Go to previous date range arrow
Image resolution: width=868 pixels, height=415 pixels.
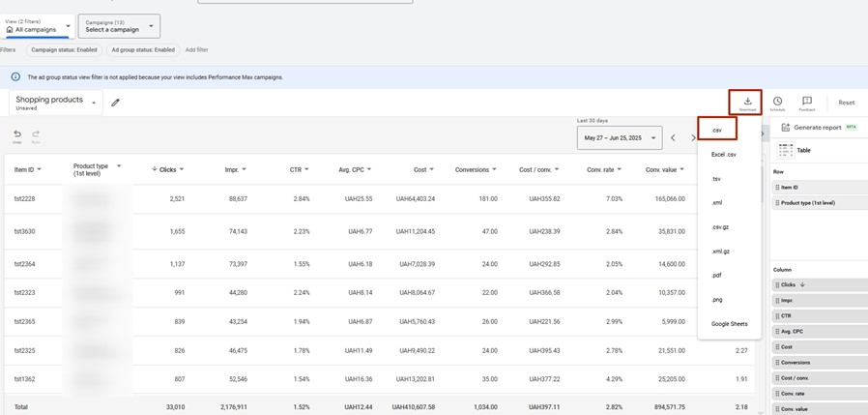click(x=674, y=138)
